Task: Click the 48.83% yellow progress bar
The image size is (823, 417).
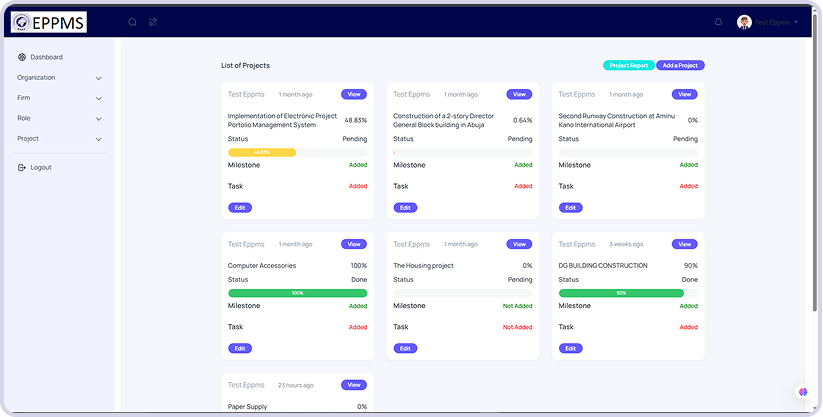Action: (x=262, y=152)
